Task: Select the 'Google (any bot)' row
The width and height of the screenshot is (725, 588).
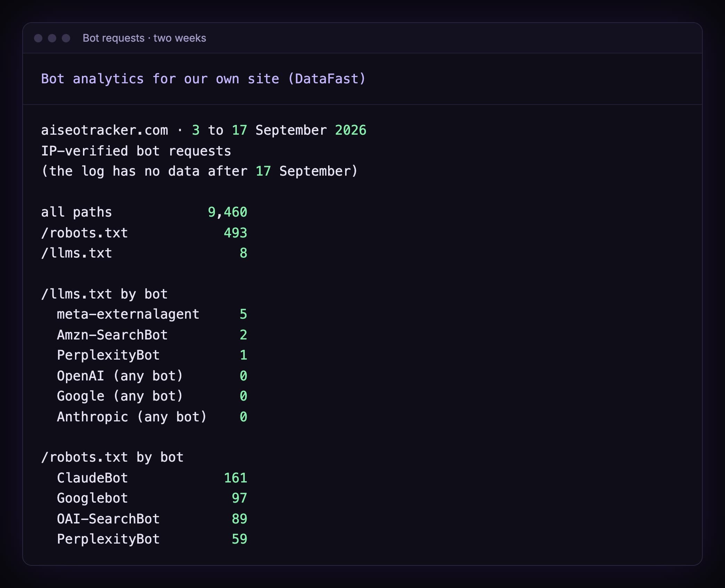Action: (x=152, y=396)
